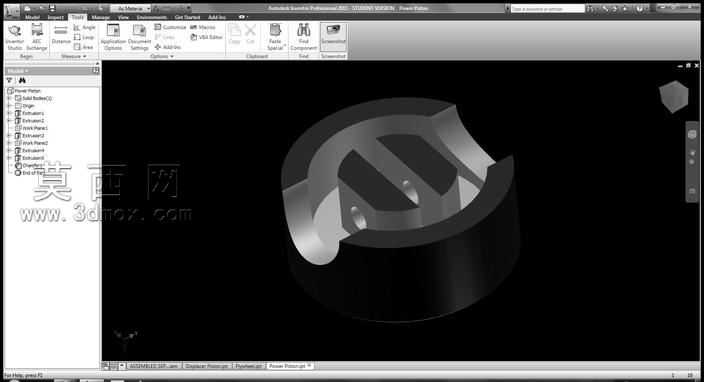Open the Get Started ribbon tab

coord(187,17)
